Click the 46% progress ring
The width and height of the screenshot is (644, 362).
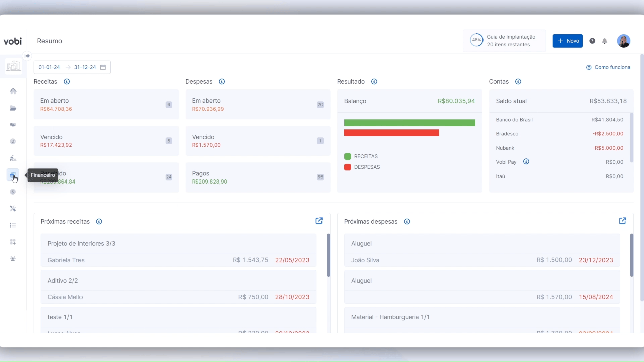476,40
